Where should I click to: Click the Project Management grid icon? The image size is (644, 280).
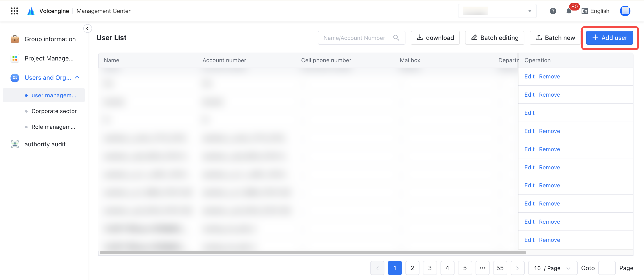(x=15, y=58)
